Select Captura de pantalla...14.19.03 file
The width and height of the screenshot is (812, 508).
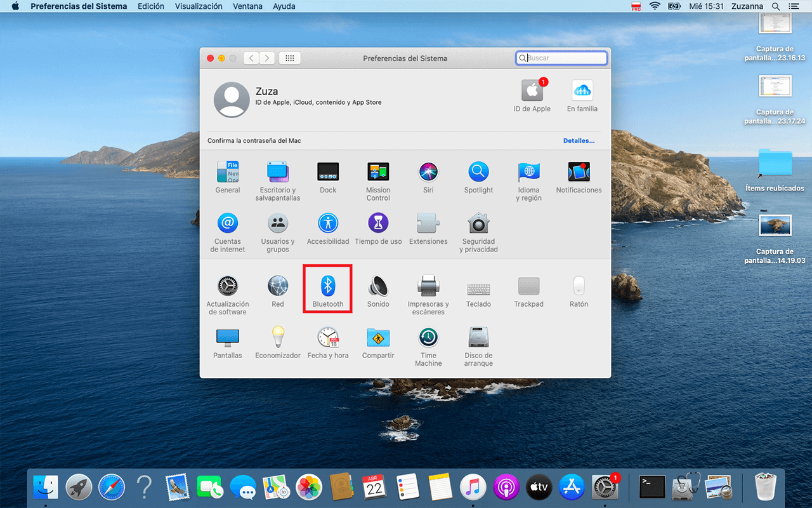[x=775, y=239]
